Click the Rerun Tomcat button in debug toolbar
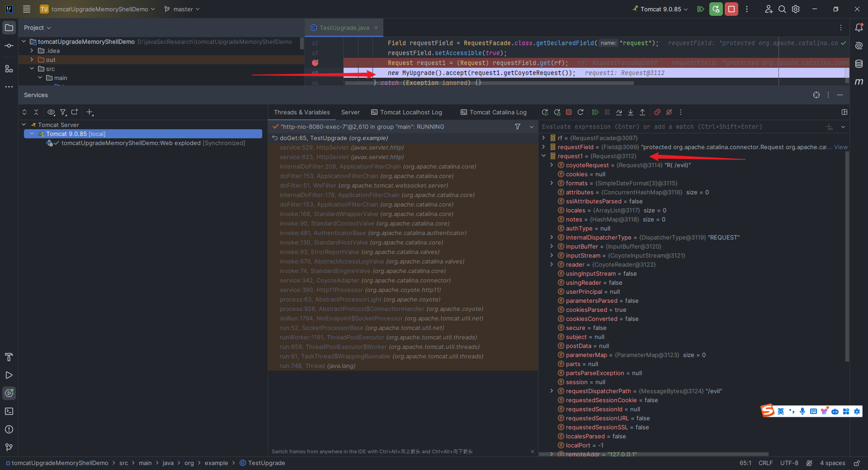The height and width of the screenshot is (470, 868). (545, 112)
